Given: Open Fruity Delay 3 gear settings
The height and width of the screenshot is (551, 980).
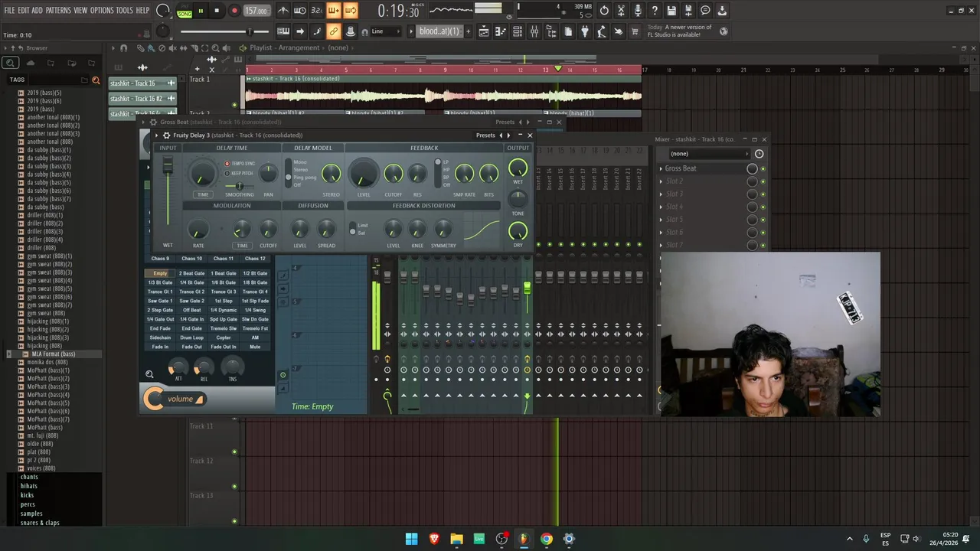Looking at the screenshot, I should [166, 135].
